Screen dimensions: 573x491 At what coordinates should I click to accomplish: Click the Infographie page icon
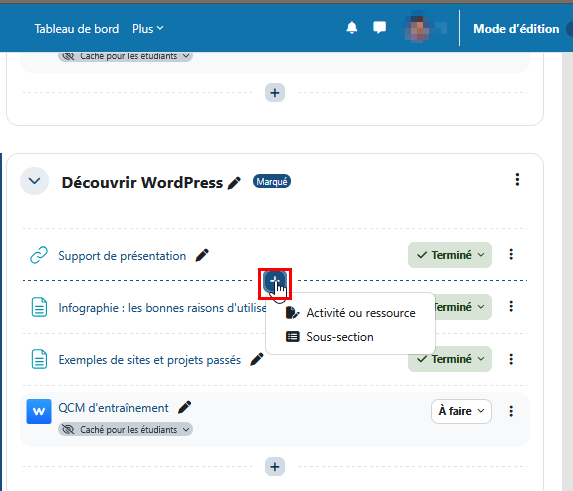39,307
